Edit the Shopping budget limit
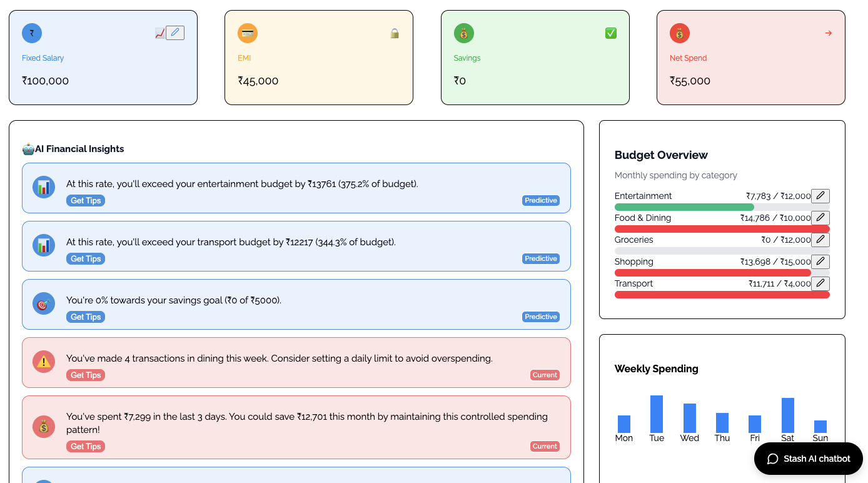The image size is (868, 483). point(820,262)
